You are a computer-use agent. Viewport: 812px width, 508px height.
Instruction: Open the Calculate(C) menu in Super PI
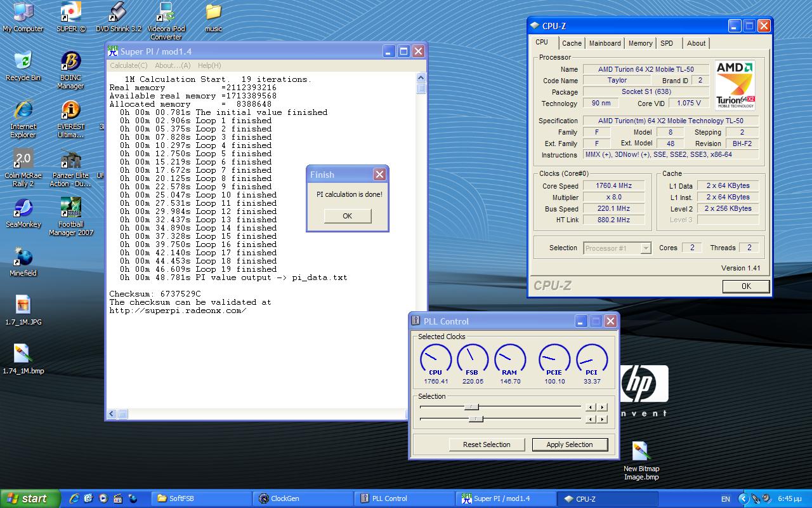(x=129, y=65)
